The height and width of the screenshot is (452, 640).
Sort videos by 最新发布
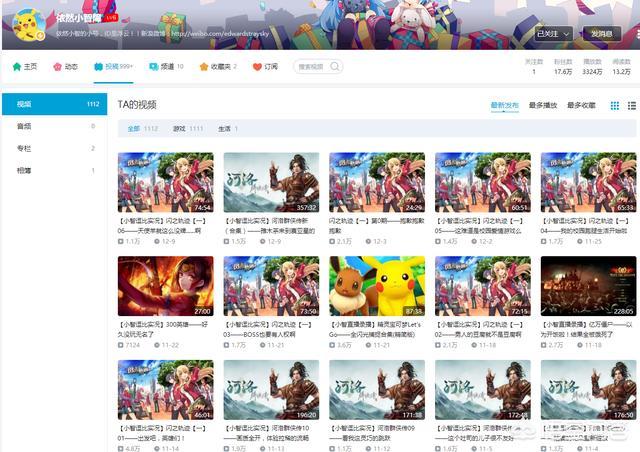click(505, 105)
